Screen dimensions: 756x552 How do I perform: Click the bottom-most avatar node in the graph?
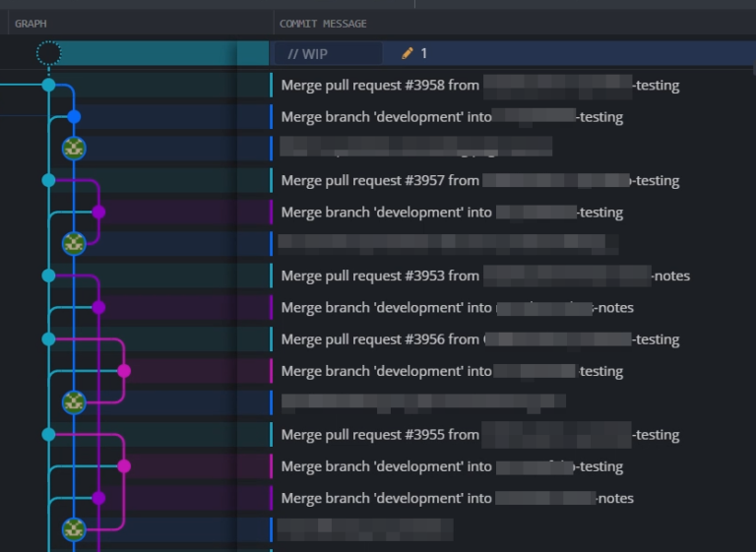pyautogui.click(x=74, y=529)
